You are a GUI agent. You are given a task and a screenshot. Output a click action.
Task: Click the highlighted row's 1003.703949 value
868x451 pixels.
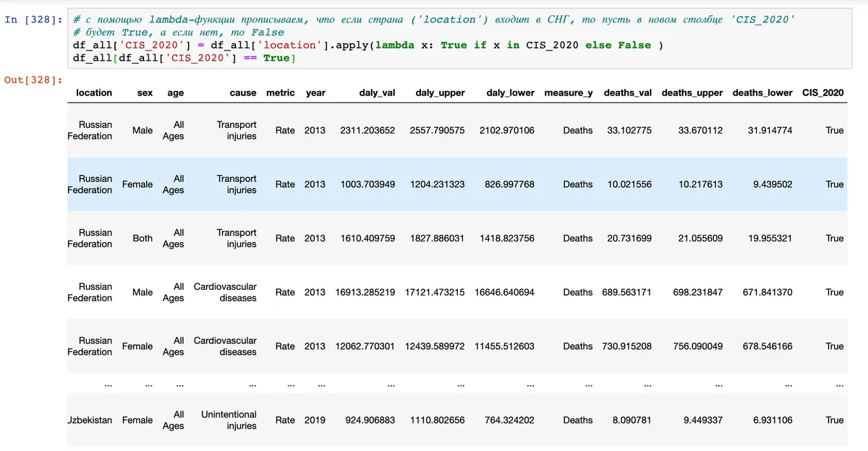coord(367,184)
